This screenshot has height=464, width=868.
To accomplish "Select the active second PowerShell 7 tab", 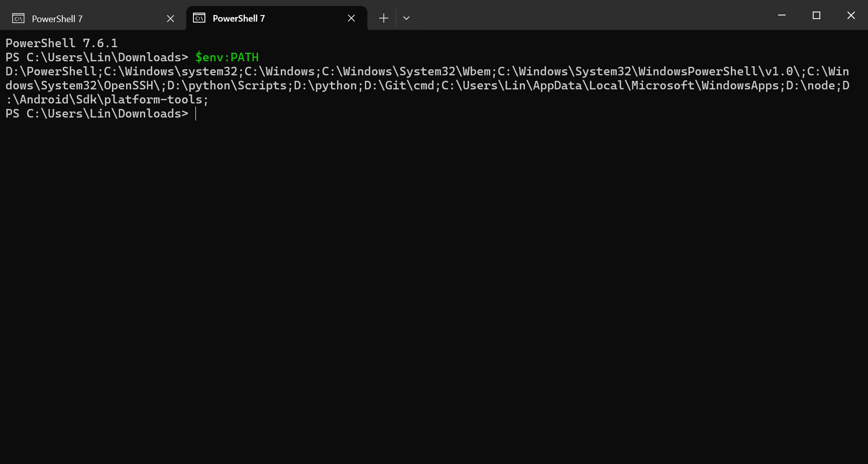I will (x=276, y=19).
